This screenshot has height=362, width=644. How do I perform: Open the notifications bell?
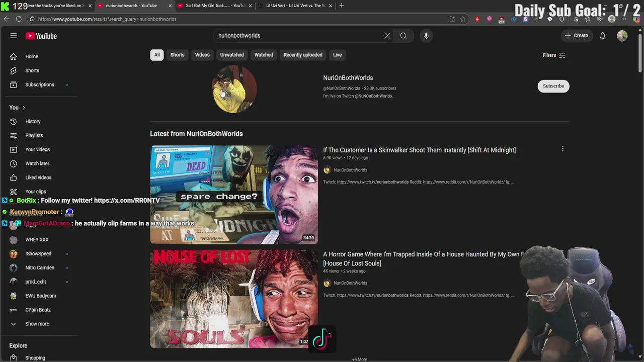coord(603,36)
